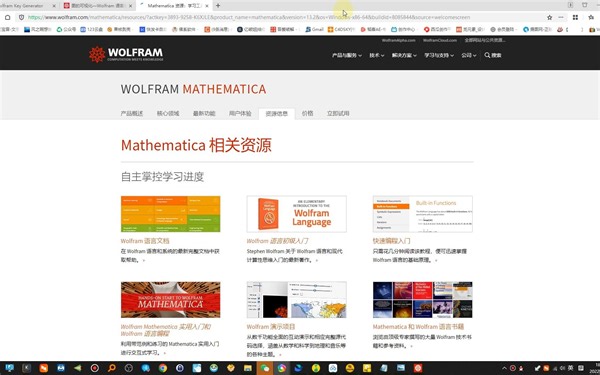This screenshot has width=600, height=375.
Task: Click the Wolfram Language book cover thumbnail
Action: pos(297,214)
